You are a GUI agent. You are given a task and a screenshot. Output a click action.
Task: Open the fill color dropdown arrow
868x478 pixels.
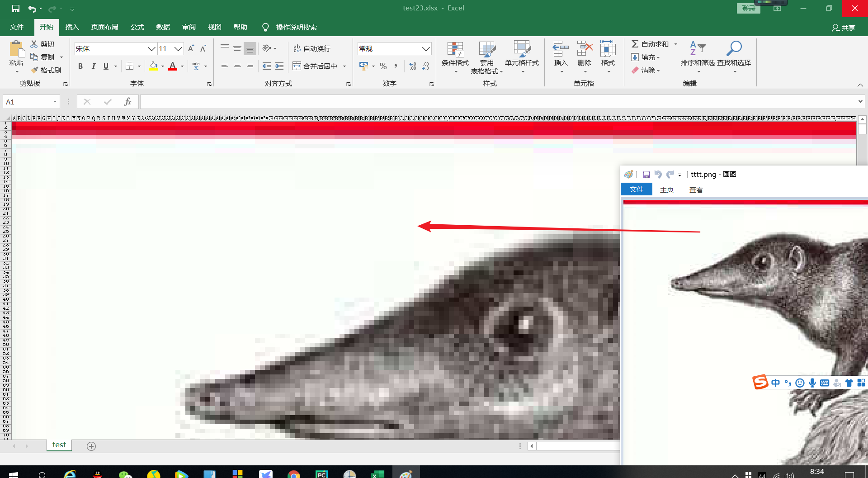[x=162, y=66]
